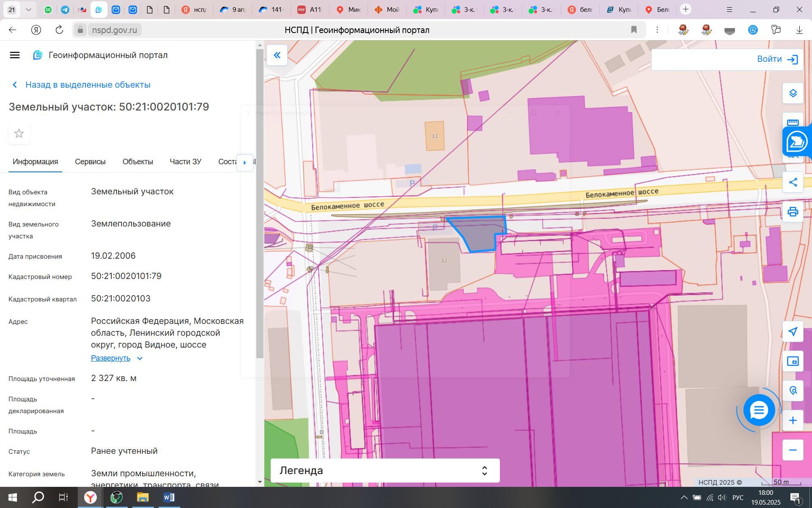
Task: Open the chat support bubble
Action: pyautogui.click(x=759, y=410)
